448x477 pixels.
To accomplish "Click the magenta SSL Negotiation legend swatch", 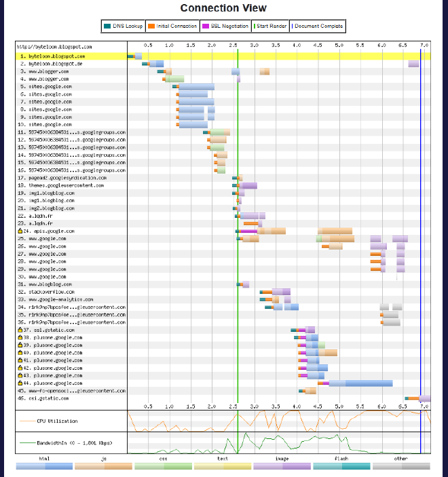I will (x=206, y=26).
